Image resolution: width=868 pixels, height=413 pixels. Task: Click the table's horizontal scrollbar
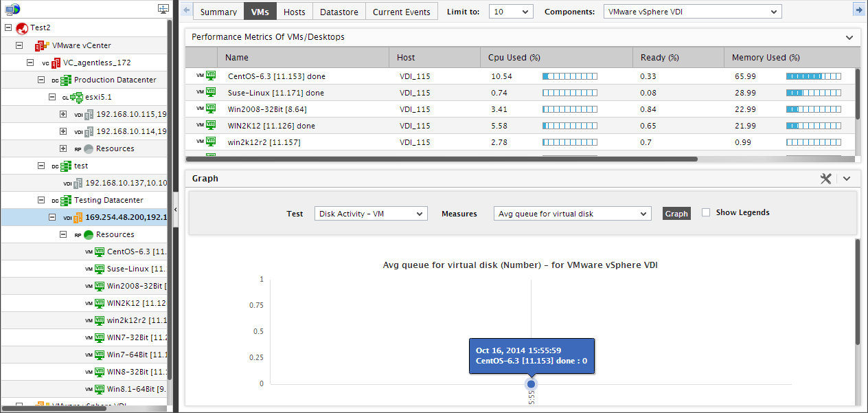[442, 159]
